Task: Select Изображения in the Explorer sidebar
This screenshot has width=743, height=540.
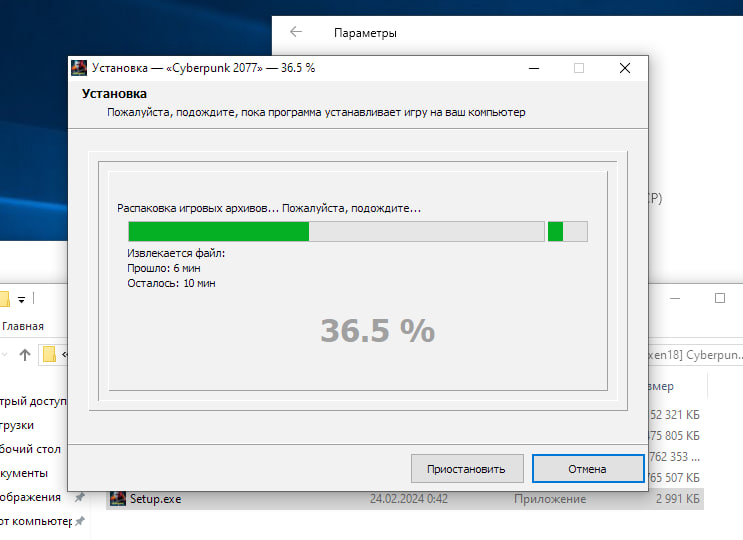Action: (x=30, y=497)
